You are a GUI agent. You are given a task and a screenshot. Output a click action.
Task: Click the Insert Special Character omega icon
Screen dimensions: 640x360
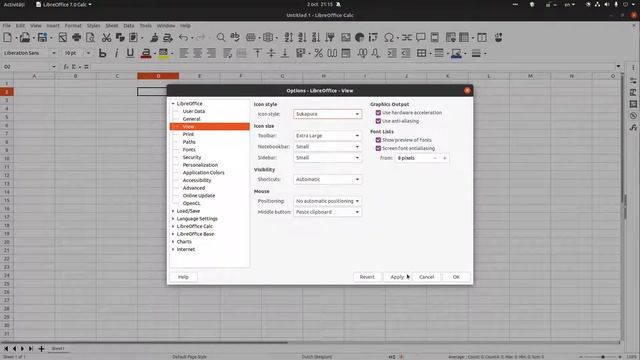pyautogui.click(x=389, y=38)
